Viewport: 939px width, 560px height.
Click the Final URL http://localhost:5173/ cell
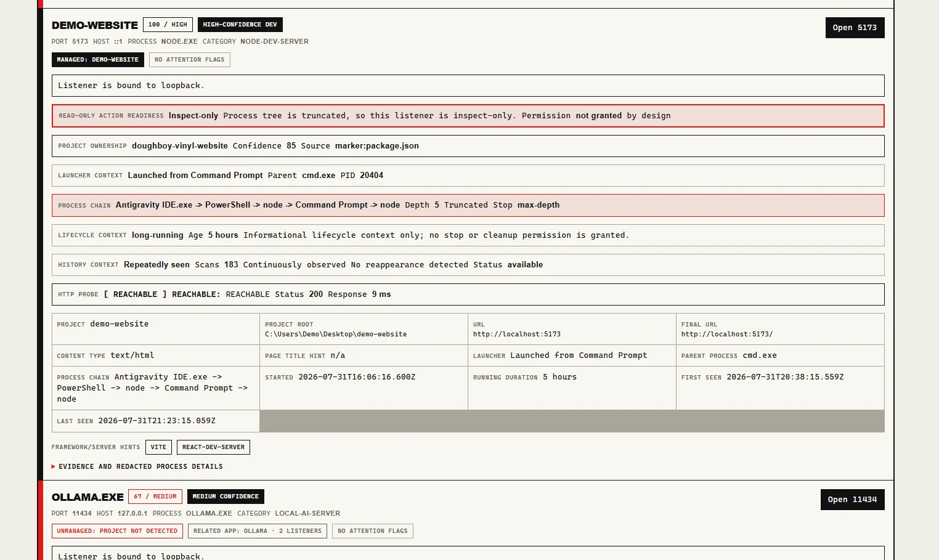pyautogui.click(x=780, y=329)
